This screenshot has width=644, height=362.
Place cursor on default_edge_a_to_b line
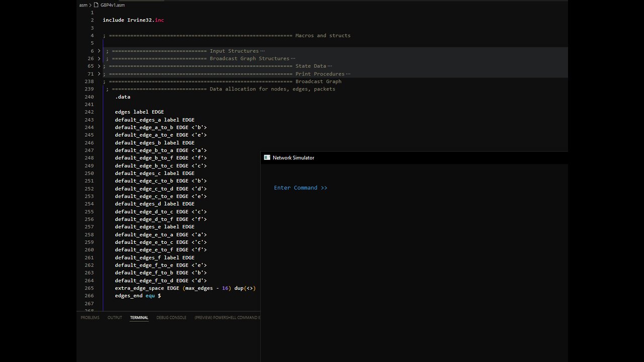click(x=161, y=127)
